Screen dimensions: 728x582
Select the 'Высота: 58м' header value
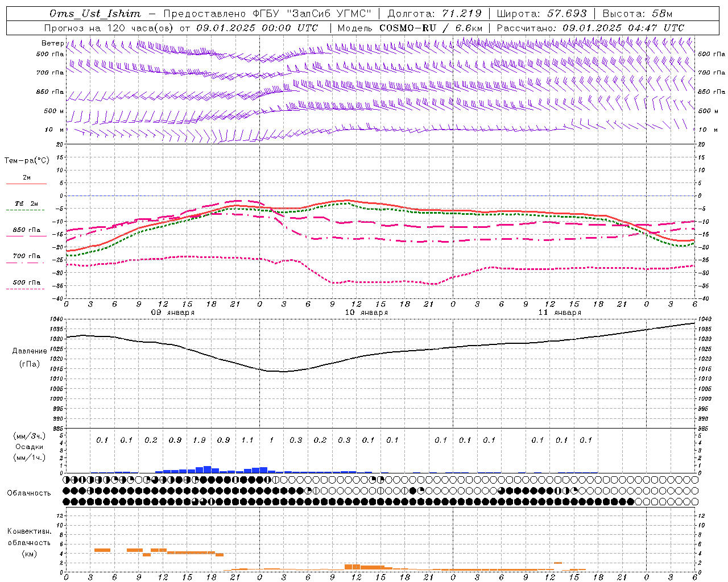(637, 14)
